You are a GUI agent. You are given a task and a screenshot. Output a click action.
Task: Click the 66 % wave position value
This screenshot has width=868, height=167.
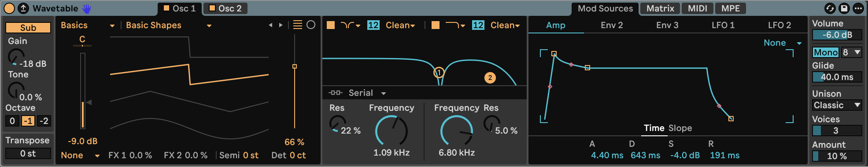294,142
